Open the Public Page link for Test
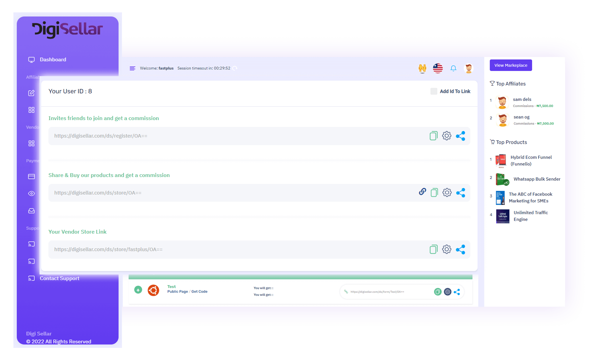Screen dimensions: 606x364 (178, 292)
